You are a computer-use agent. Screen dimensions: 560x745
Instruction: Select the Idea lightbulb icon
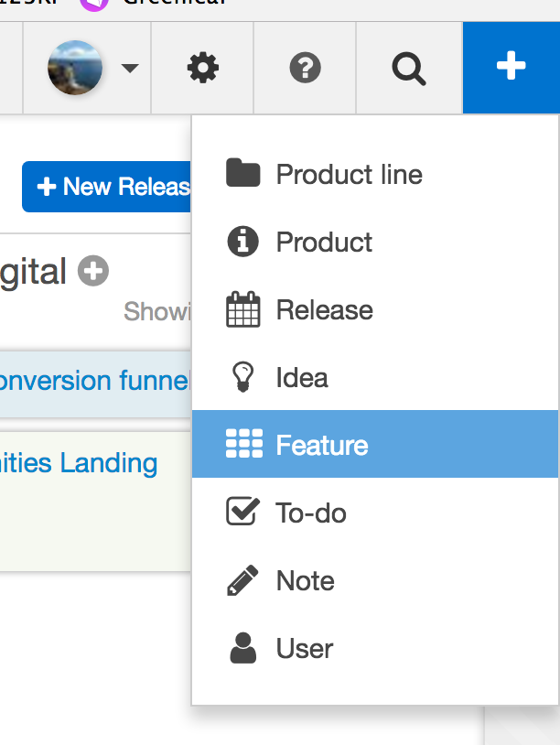pyautogui.click(x=242, y=376)
